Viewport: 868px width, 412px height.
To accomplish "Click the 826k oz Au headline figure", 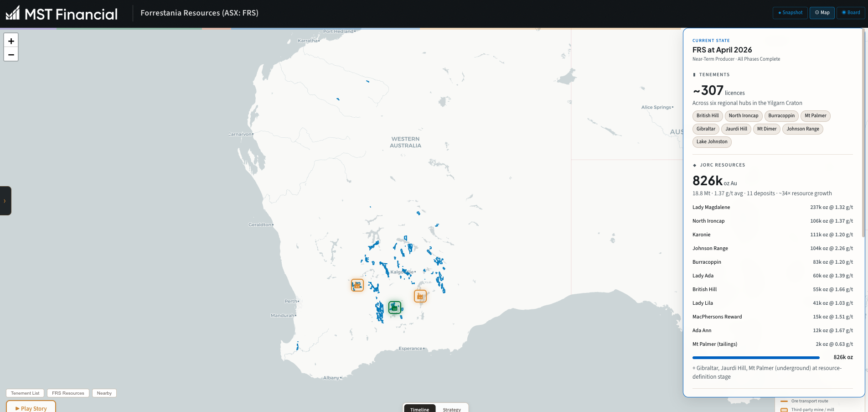I will [714, 181].
